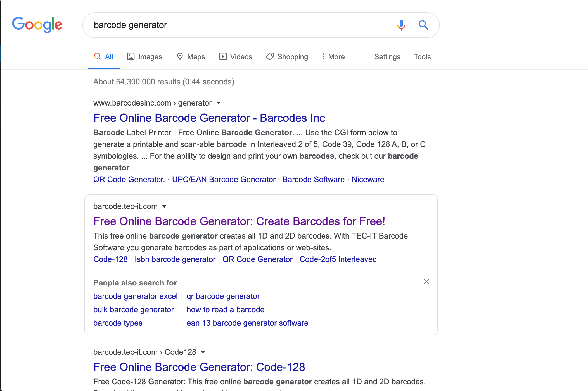Open the Maps tab
Image resolution: width=588 pixels, height=391 pixels.
[x=191, y=57]
